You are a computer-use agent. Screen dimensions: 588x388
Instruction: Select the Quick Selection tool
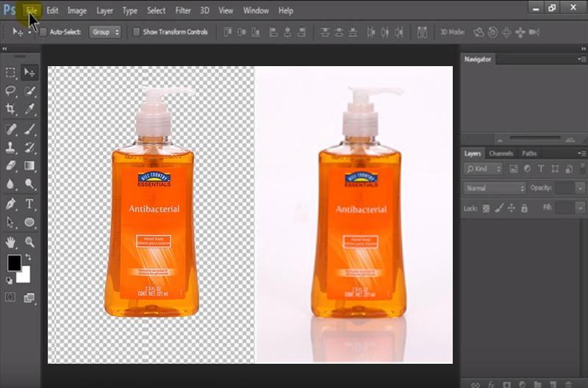(29, 90)
